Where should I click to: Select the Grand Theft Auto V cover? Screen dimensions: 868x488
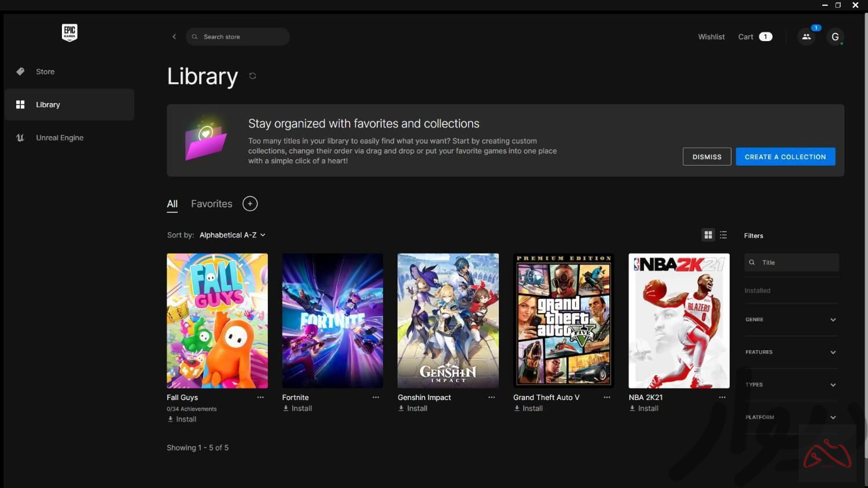point(563,321)
